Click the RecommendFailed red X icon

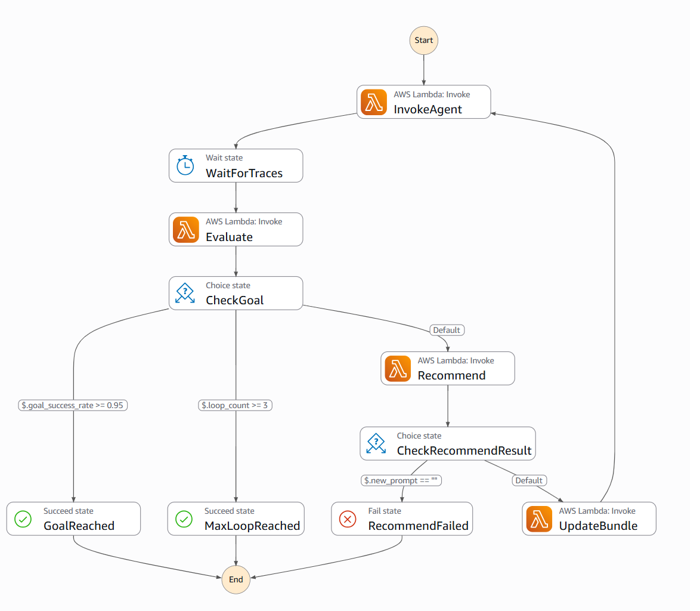348,519
